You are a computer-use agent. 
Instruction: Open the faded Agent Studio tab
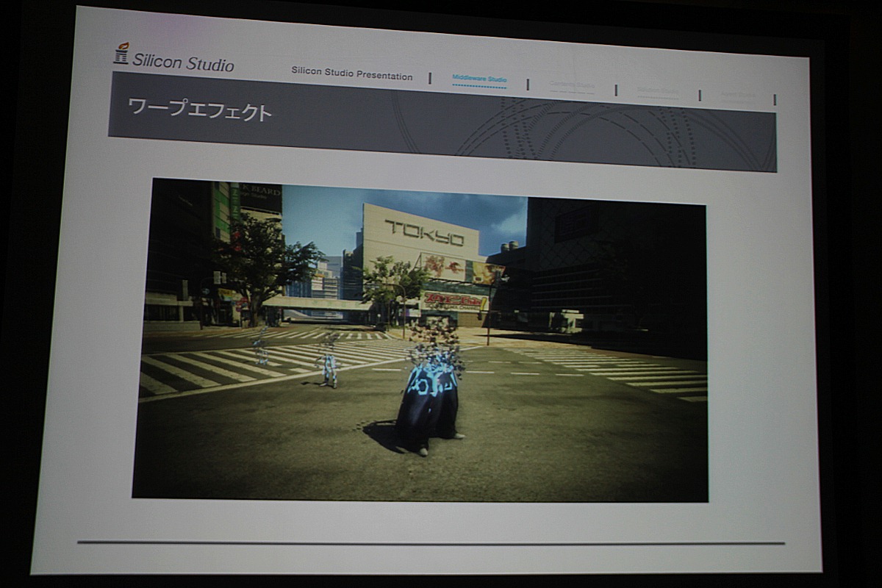(x=738, y=95)
